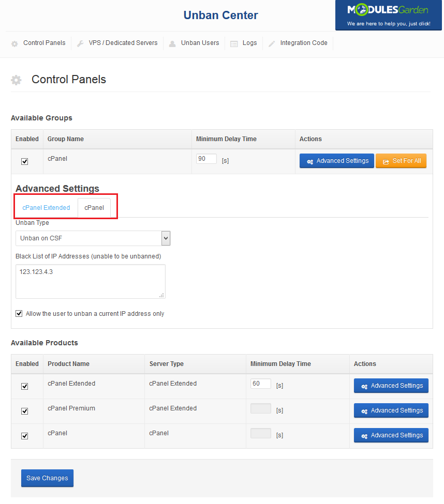Image resolution: width=444 pixels, height=504 pixels.
Task: Click the delay field showing 60 for cPanel Extended
Action: [x=261, y=384]
